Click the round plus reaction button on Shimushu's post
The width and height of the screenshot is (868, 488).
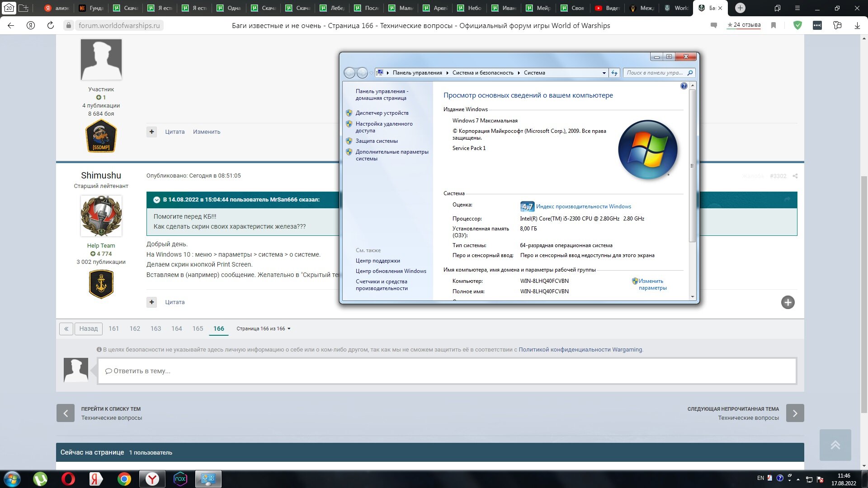pyautogui.click(x=788, y=302)
